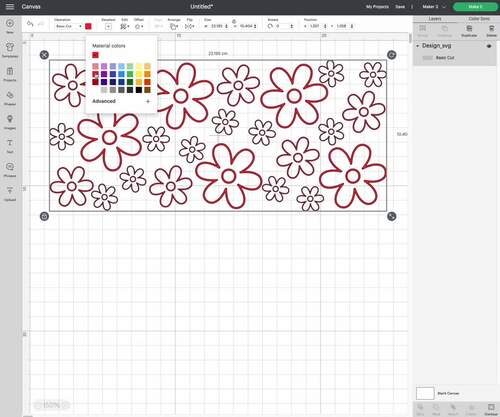The height and width of the screenshot is (417, 500).
Task: Add a custom color with the plus icon
Action: 148,101
